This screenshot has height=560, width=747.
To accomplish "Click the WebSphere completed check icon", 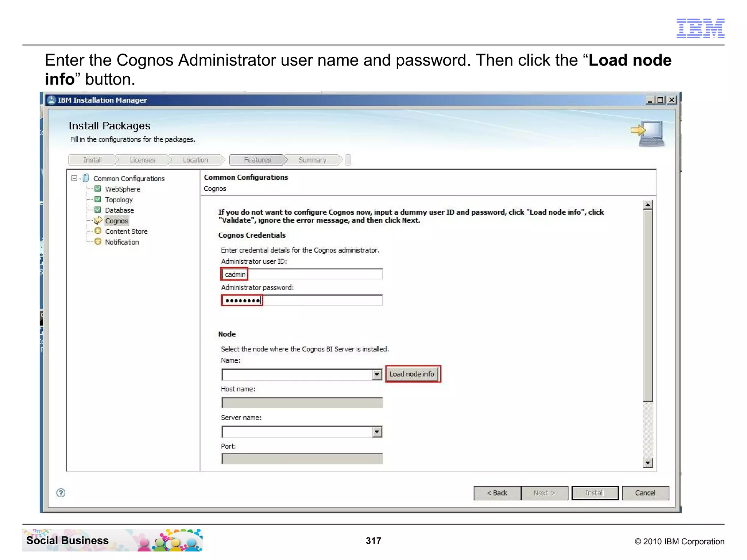I will (98, 188).
